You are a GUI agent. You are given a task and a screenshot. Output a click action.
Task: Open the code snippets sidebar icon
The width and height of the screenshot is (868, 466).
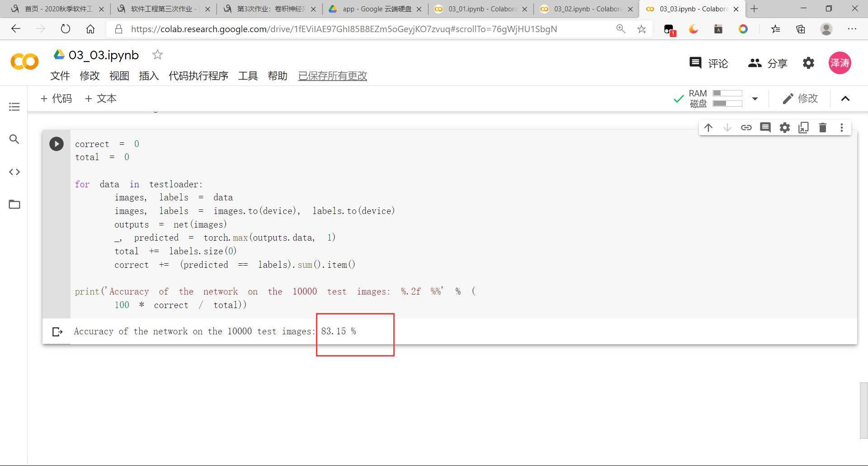click(x=14, y=172)
